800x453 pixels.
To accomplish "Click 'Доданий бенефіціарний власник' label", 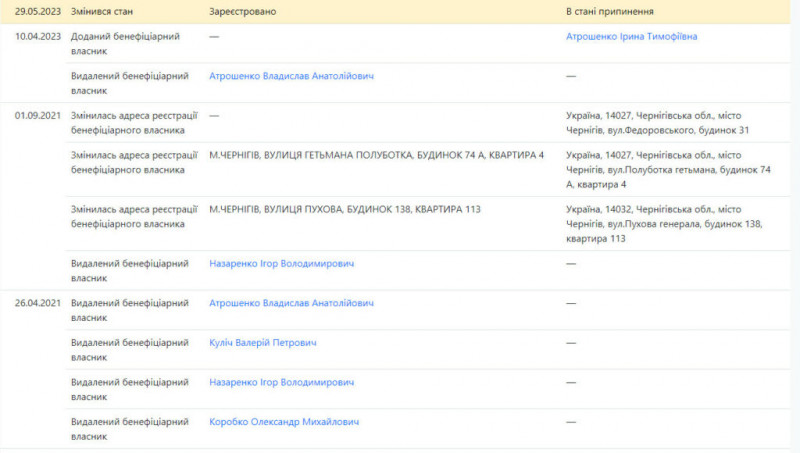I will [x=126, y=44].
